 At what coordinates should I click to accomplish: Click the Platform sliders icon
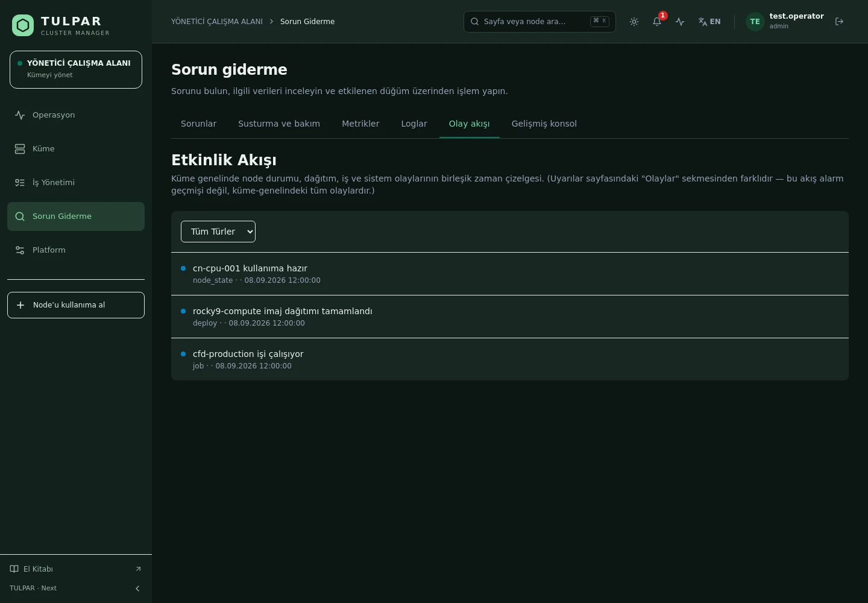[20, 250]
